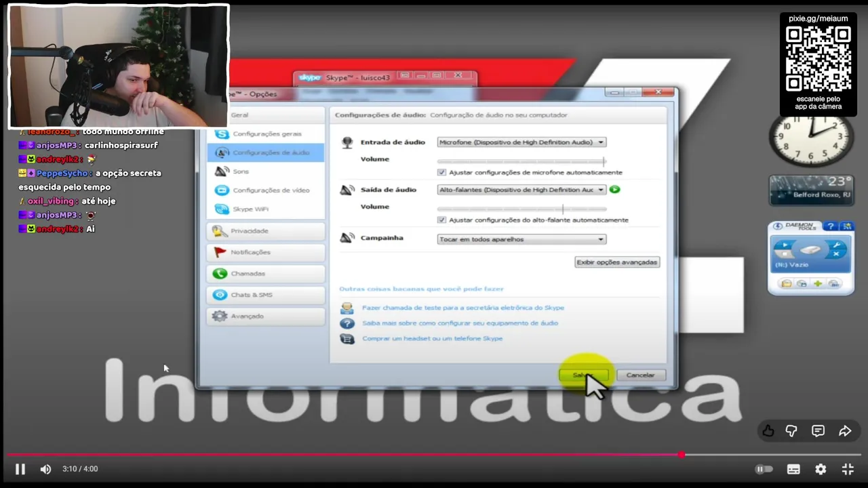Select Sons in the options sidebar
Screen dimensions: 868x488
[267, 171]
